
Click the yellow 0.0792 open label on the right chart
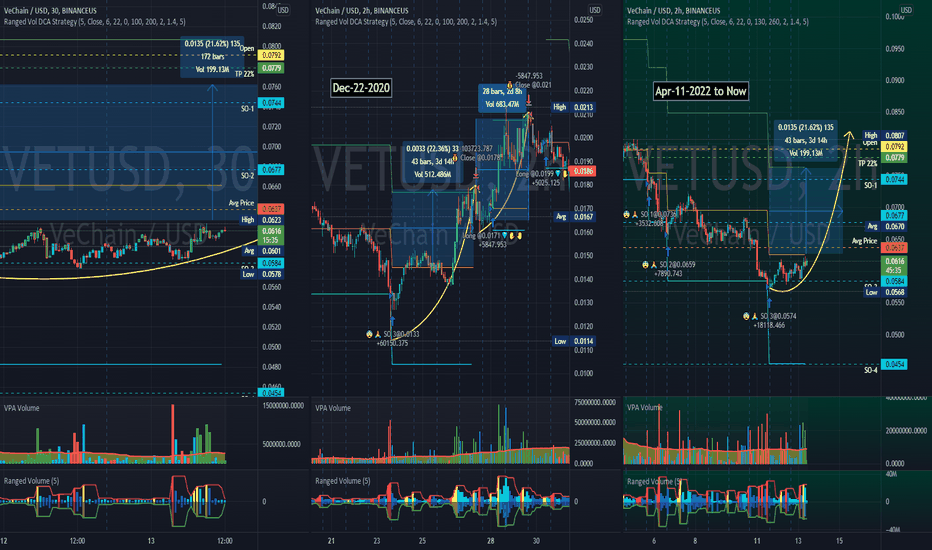pos(895,146)
